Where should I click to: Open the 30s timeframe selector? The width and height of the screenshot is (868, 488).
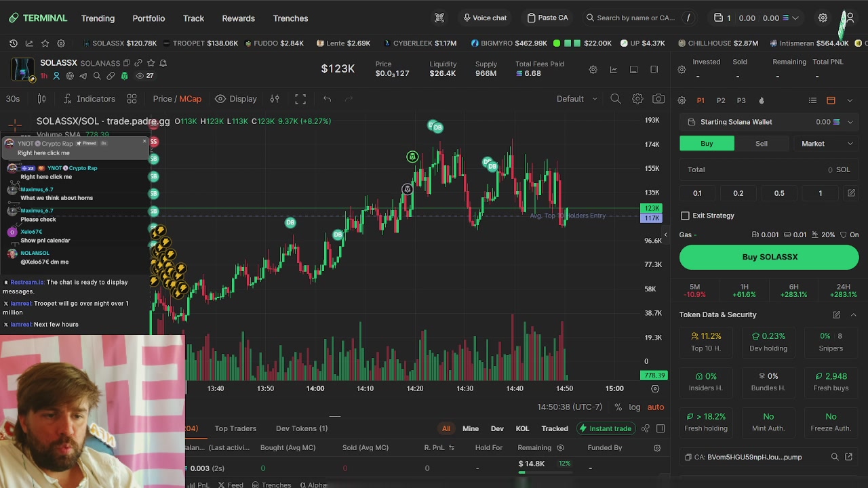point(13,99)
